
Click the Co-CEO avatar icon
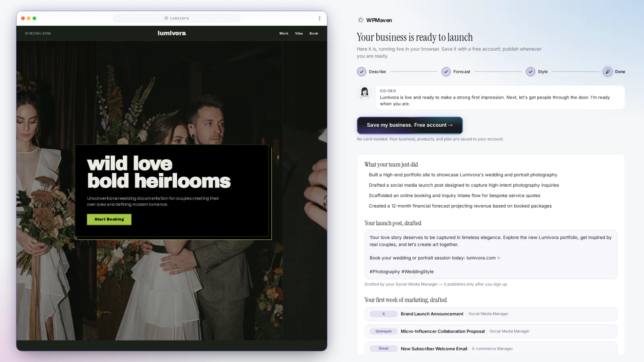[365, 93]
